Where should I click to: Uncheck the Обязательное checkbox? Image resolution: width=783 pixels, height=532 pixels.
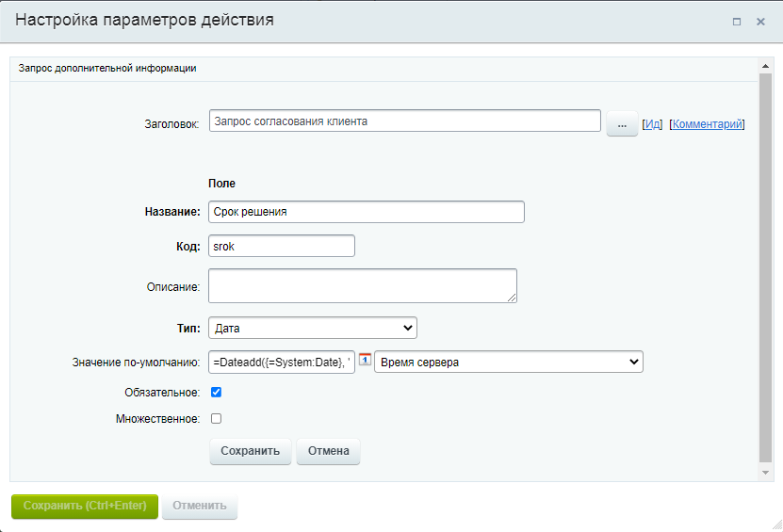pos(216,393)
